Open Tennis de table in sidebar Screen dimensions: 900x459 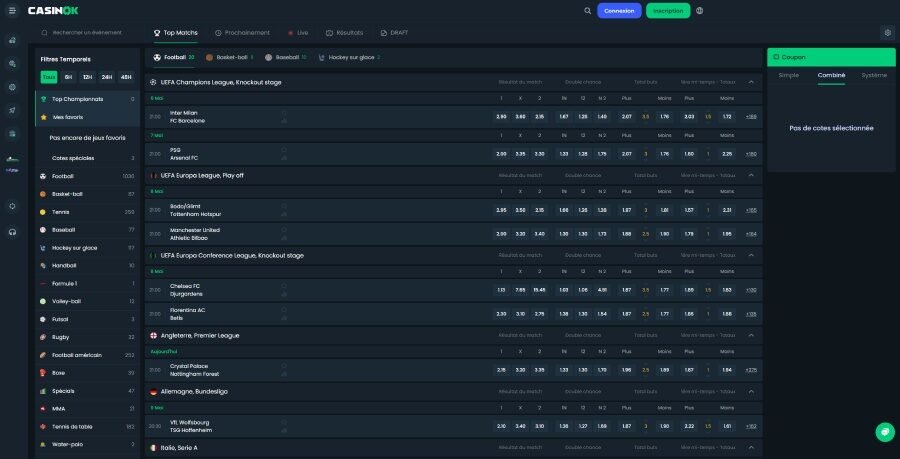(87, 427)
